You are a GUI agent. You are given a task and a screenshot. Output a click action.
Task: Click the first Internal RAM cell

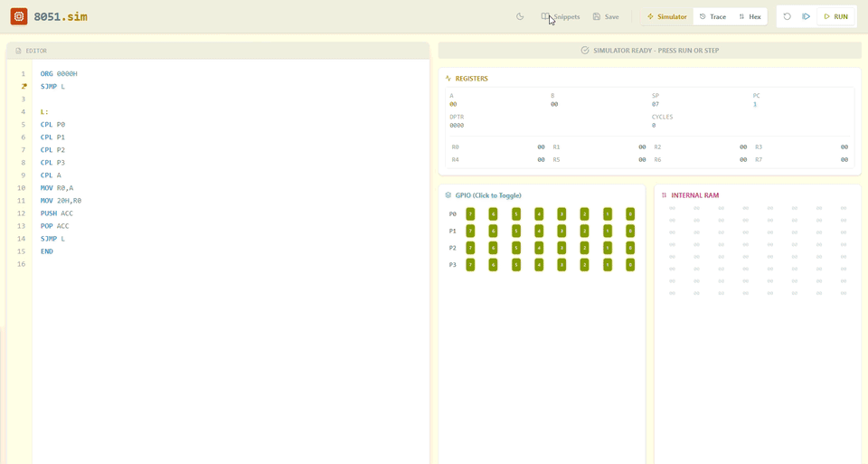672,208
